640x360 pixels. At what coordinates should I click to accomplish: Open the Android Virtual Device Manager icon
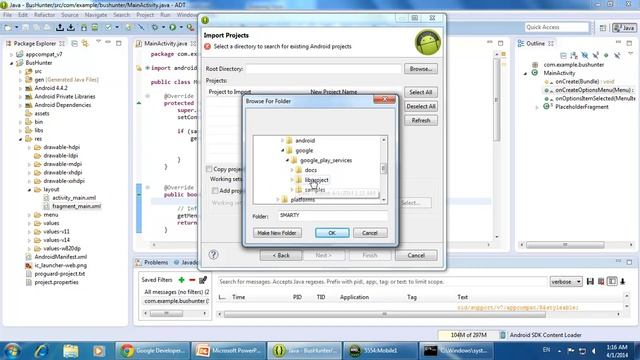(95, 27)
